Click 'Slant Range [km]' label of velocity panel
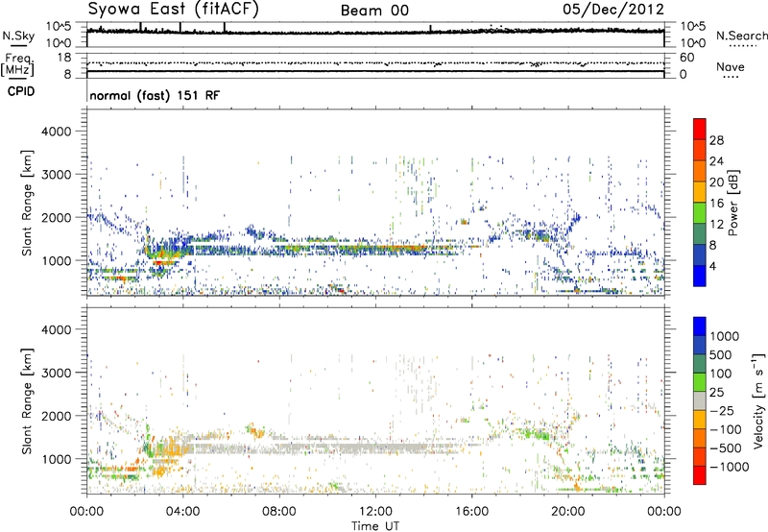The image size is (768, 532). click(27, 400)
